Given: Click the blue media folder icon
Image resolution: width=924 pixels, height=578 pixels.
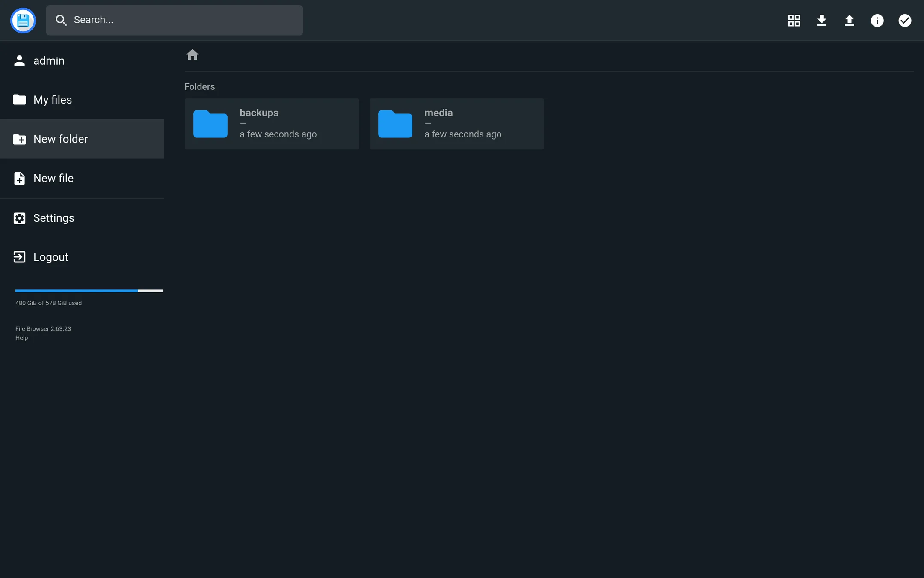Looking at the screenshot, I should (395, 124).
